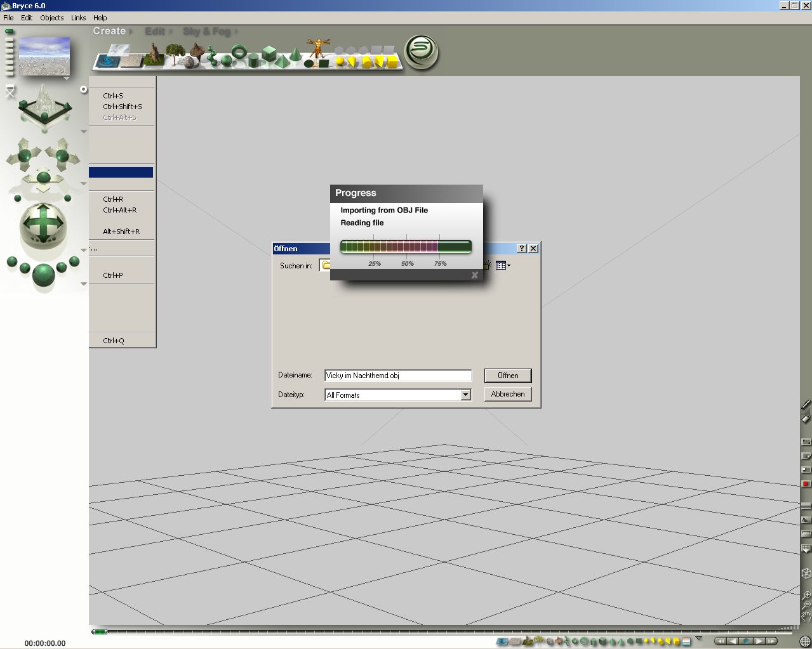Expand the Create palette arrow
Viewport: 812px width, 649px height.
(x=131, y=31)
